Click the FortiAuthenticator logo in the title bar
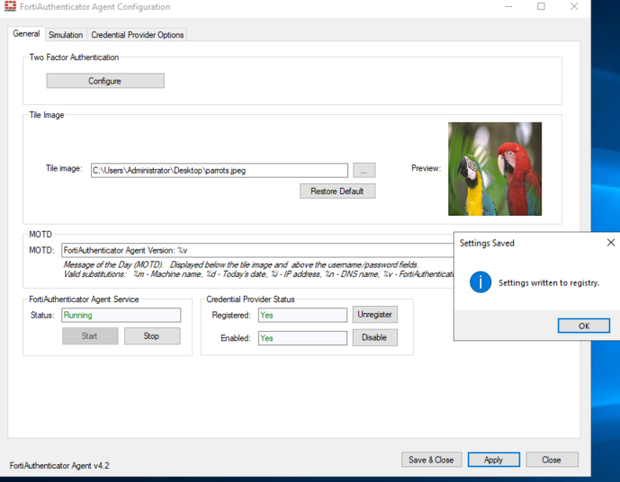Screen dimensions: 620x482 10,6
